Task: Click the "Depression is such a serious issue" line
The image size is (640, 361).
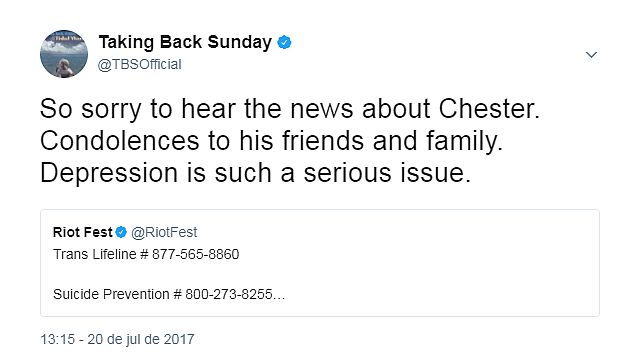Action: (x=256, y=173)
